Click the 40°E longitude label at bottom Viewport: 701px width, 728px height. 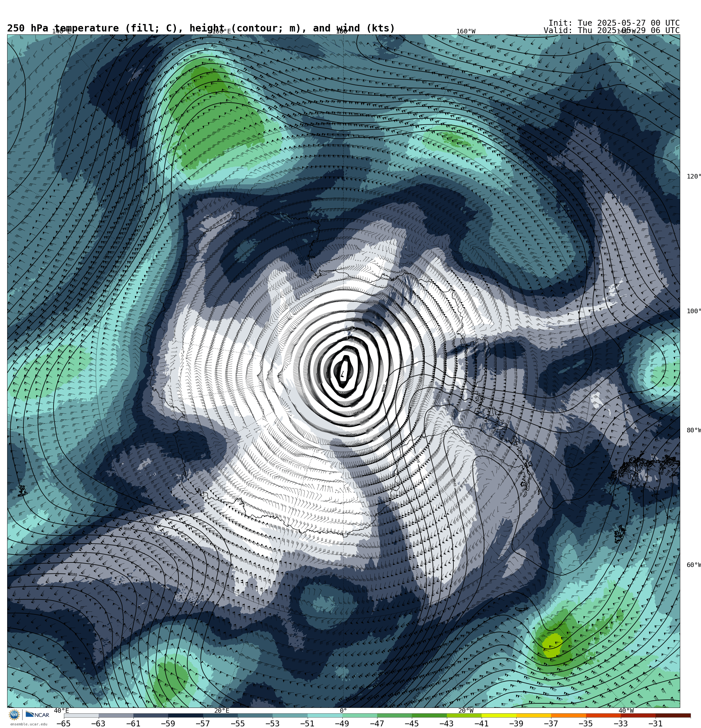pos(61,710)
